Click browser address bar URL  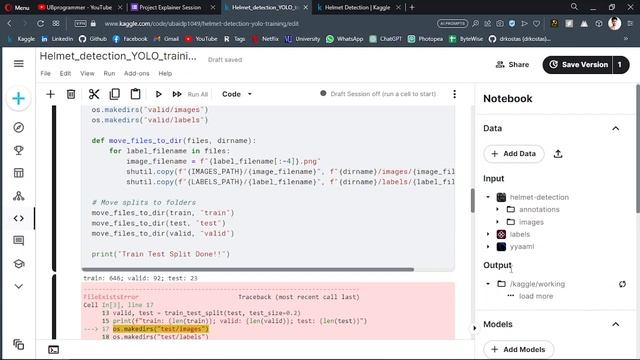pos(201,24)
